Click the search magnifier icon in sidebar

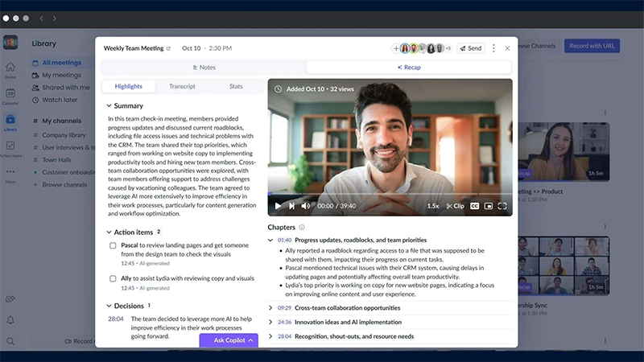(10, 341)
